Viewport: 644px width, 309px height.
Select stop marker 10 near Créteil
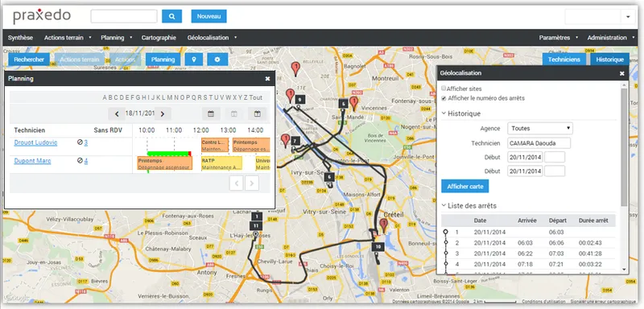[x=378, y=246]
